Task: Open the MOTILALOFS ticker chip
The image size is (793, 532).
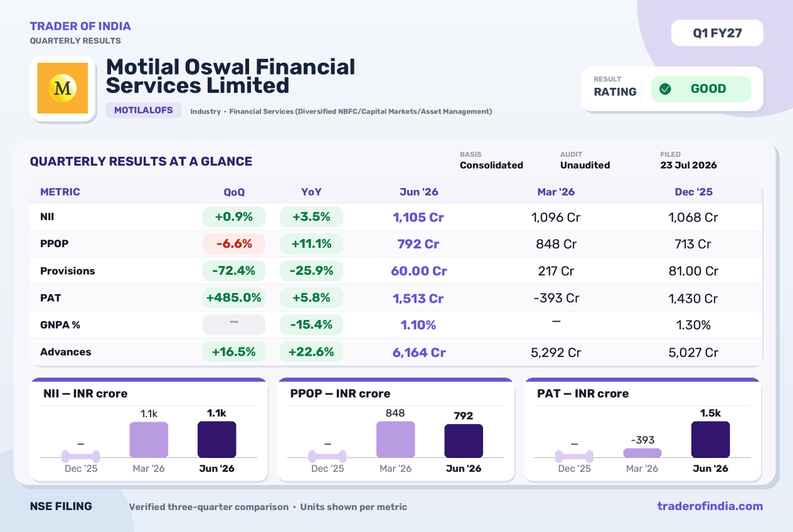Action: [x=143, y=110]
